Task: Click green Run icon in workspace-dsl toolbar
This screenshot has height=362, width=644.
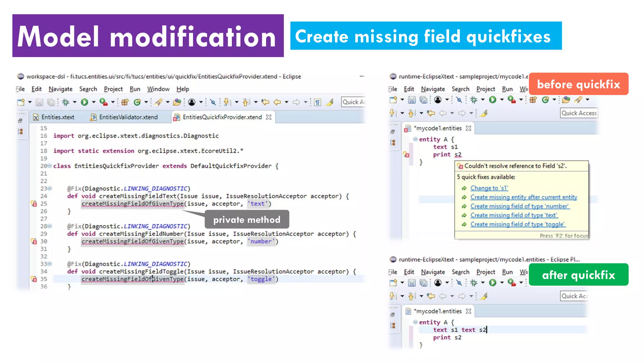Action: tap(84, 102)
